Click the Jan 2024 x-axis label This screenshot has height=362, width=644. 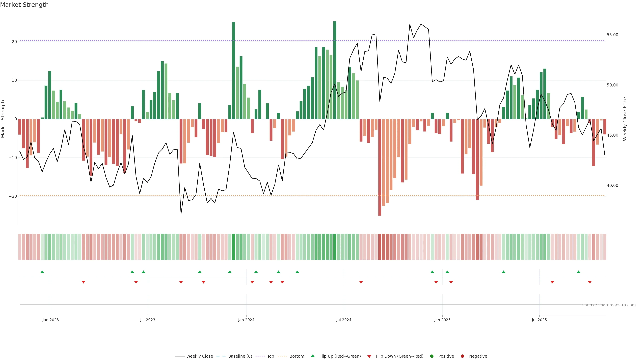(246, 320)
